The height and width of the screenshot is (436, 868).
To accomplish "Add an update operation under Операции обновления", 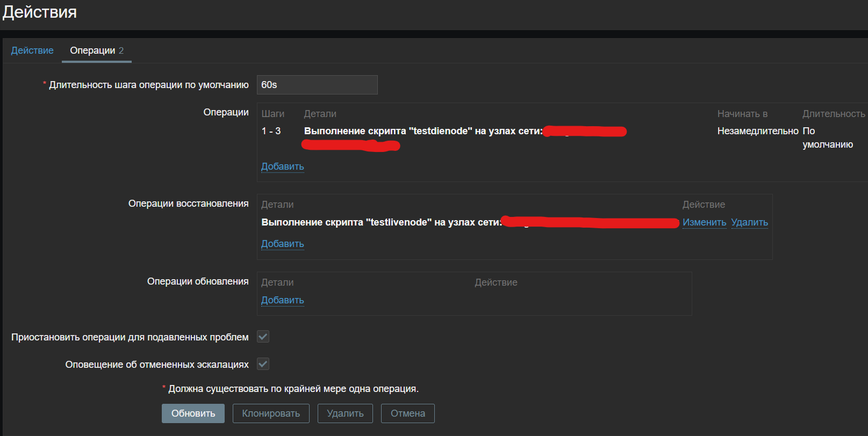I will [283, 300].
